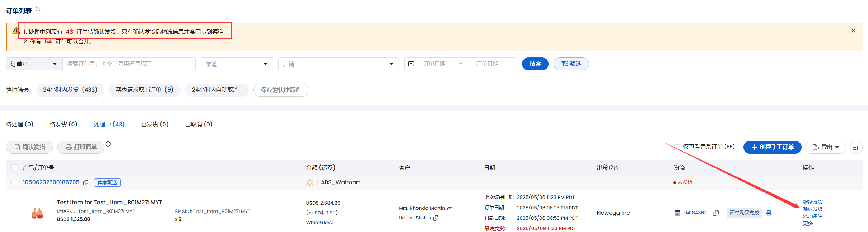Copy the United States address icon
The height and width of the screenshot is (232, 868).
click(436, 218)
